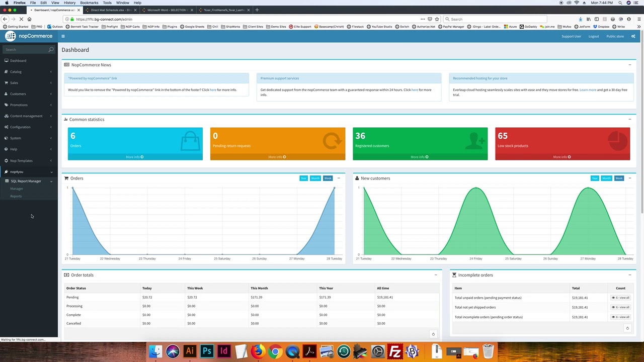
Task: Click More info on Low stock products
Action: (562, 157)
